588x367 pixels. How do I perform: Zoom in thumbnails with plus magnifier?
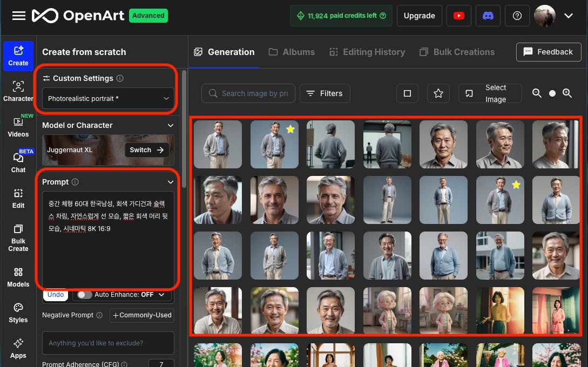coord(567,93)
